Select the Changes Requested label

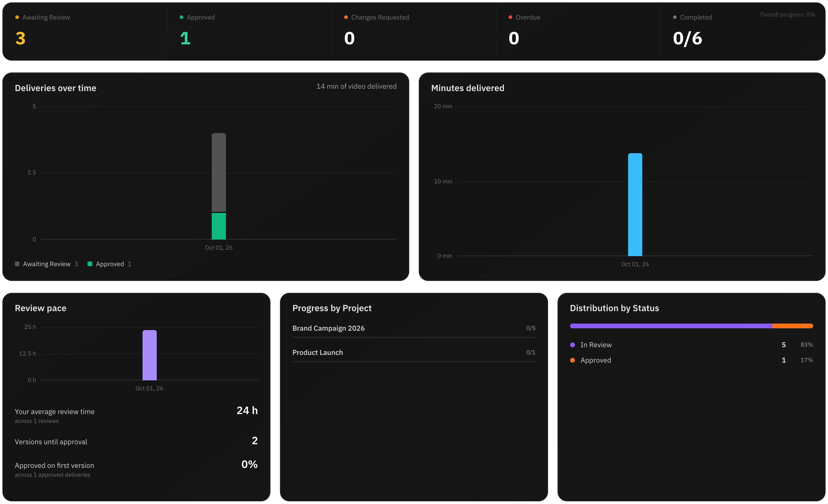(380, 17)
